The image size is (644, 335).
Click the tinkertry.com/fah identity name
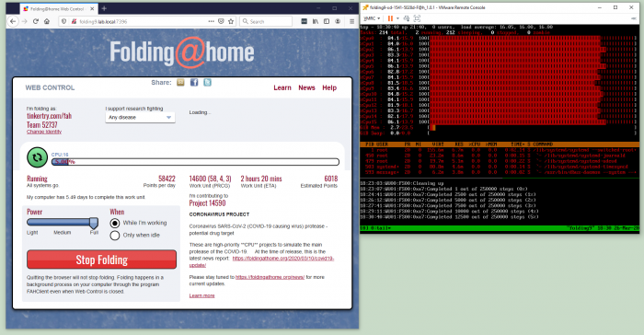pos(50,116)
